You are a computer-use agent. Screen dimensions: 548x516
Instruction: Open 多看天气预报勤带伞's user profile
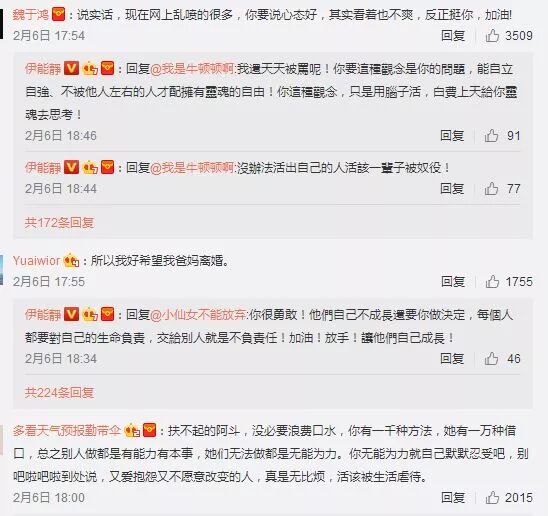(67, 430)
